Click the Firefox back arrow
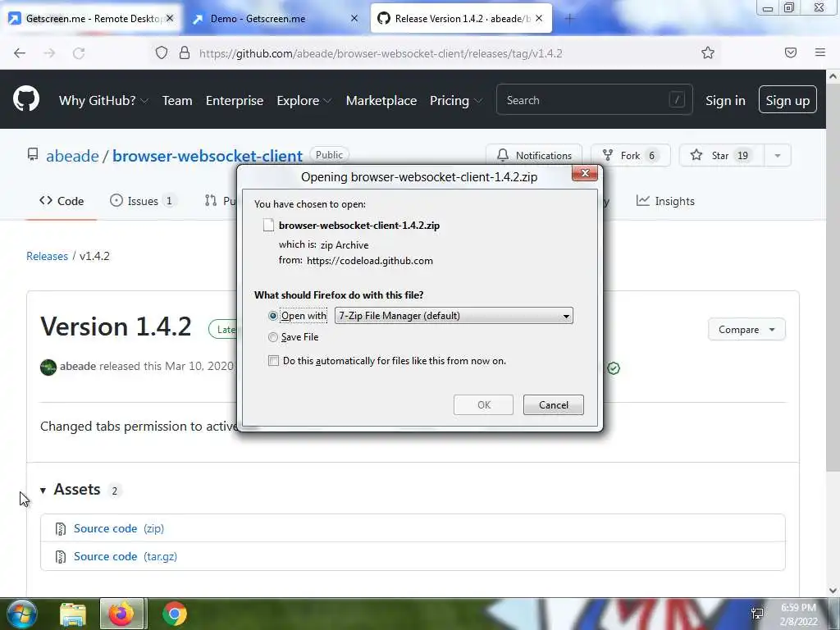The image size is (840, 630). (20, 53)
